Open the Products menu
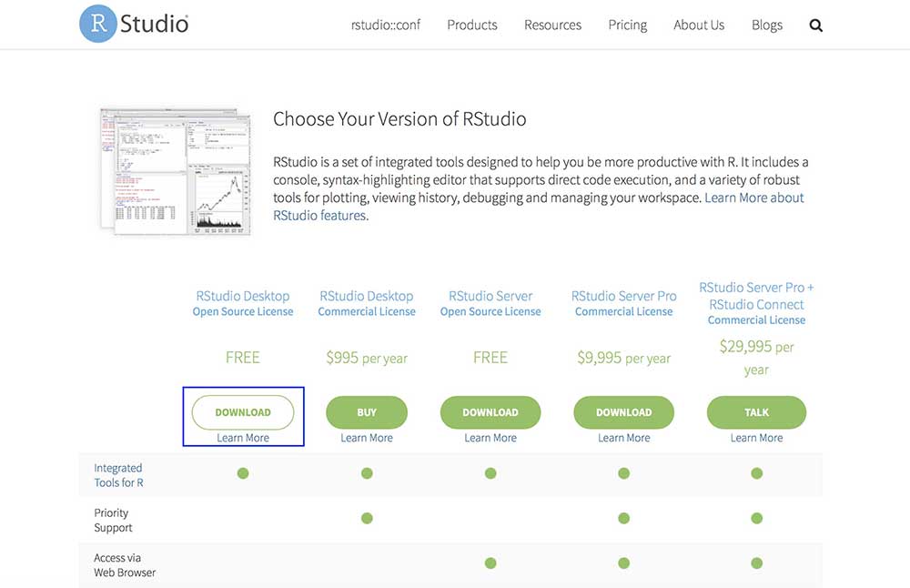 (x=471, y=25)
